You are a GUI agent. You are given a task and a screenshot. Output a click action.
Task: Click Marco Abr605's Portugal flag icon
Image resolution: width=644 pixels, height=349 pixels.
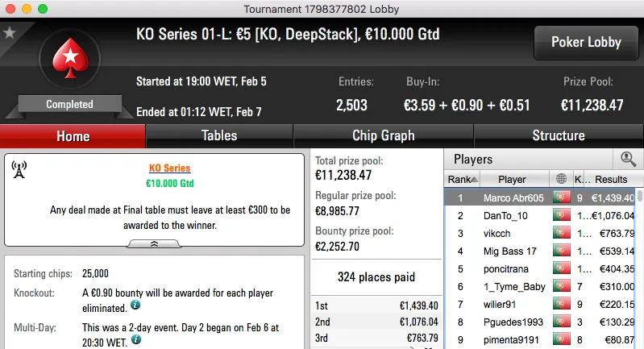pos(561,197)
